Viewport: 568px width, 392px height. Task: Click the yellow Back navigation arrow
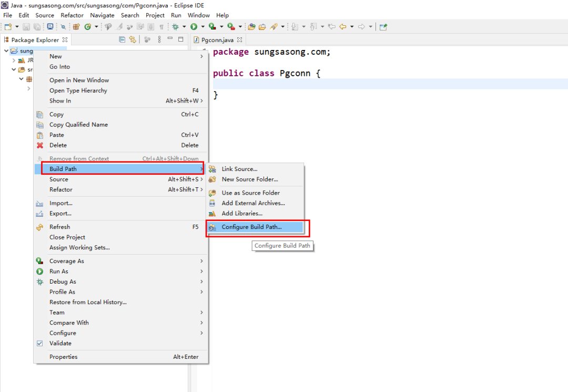[343, 27]
